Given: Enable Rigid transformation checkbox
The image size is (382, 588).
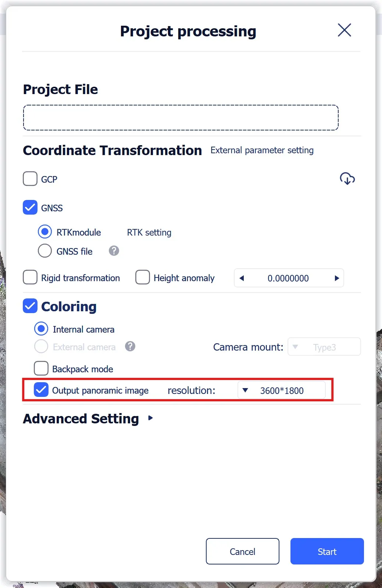Looking at the screenshot, I should pyautogui.click(x=30, y=277).
